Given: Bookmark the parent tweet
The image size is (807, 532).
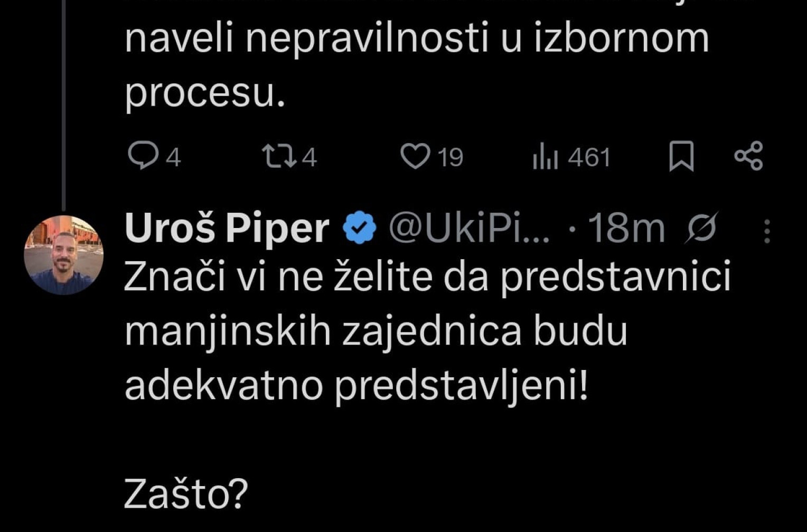Looking at the screenshot, I should 681,157.
